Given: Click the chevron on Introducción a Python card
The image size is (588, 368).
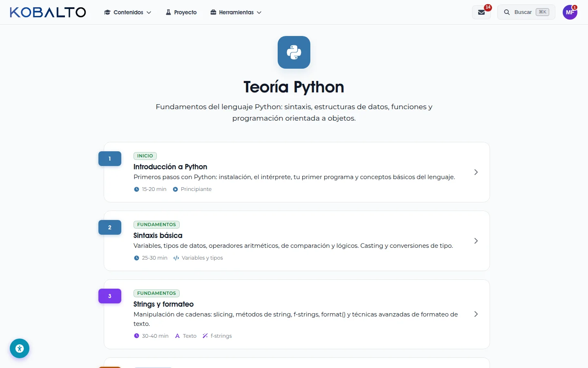Looking at the screenshot, I should [476, 172].
